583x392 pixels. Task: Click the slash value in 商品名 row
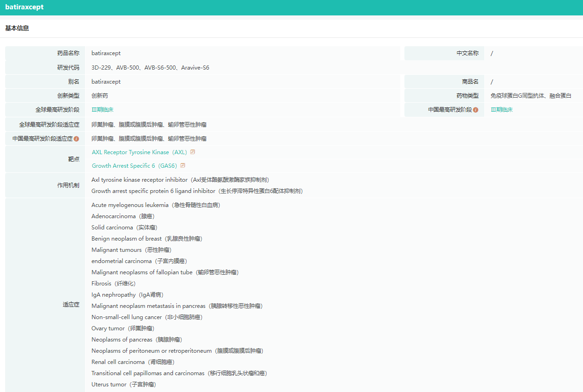point(492,82)
